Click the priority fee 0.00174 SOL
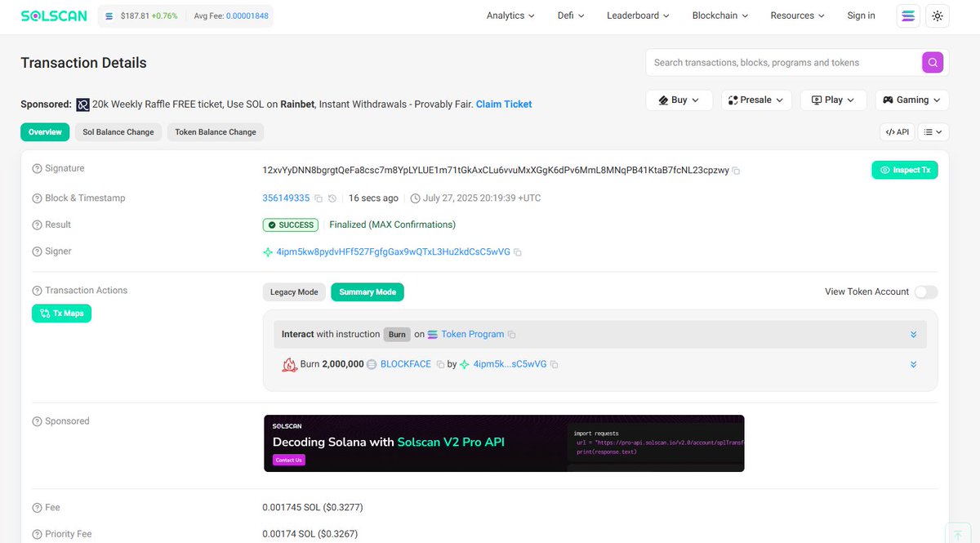Viewport: 980px width, 543px height. (x=311, y=535)
